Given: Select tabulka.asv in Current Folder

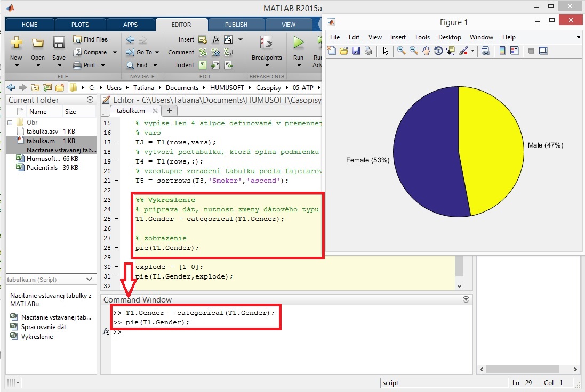Looking at the screenshot, I should pos(42,132).
